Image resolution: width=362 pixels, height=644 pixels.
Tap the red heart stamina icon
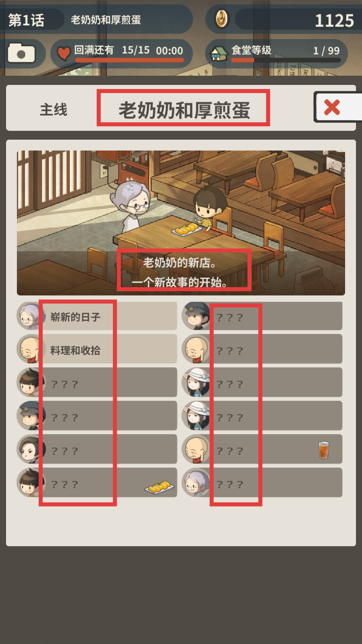pos(64,53)
